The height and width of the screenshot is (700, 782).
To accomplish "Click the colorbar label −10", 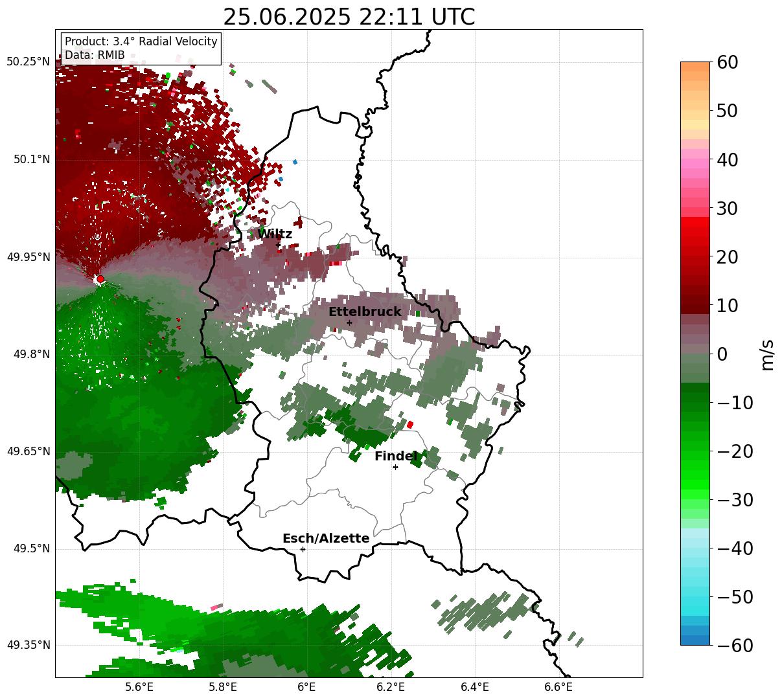I will [x=735, y=403].
